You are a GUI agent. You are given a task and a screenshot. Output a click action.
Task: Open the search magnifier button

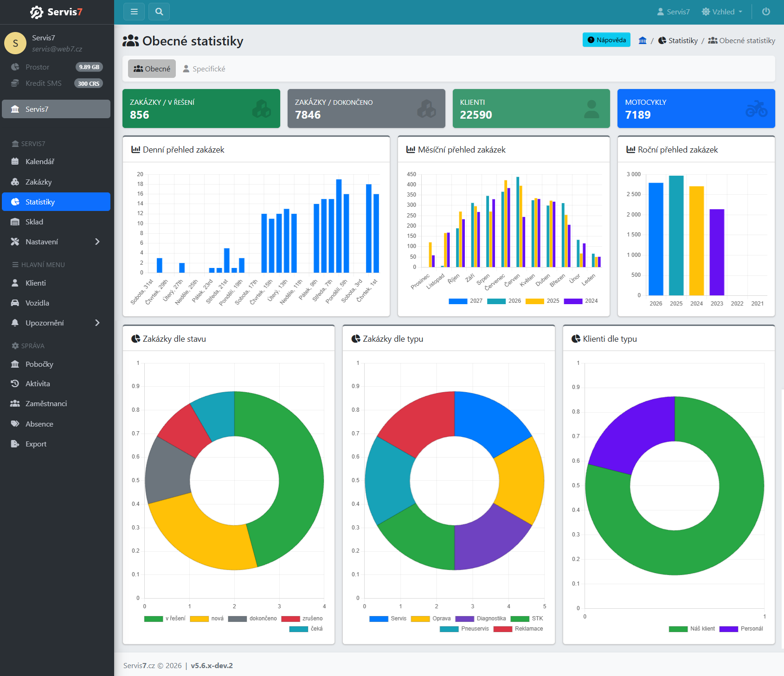(159, 12)
